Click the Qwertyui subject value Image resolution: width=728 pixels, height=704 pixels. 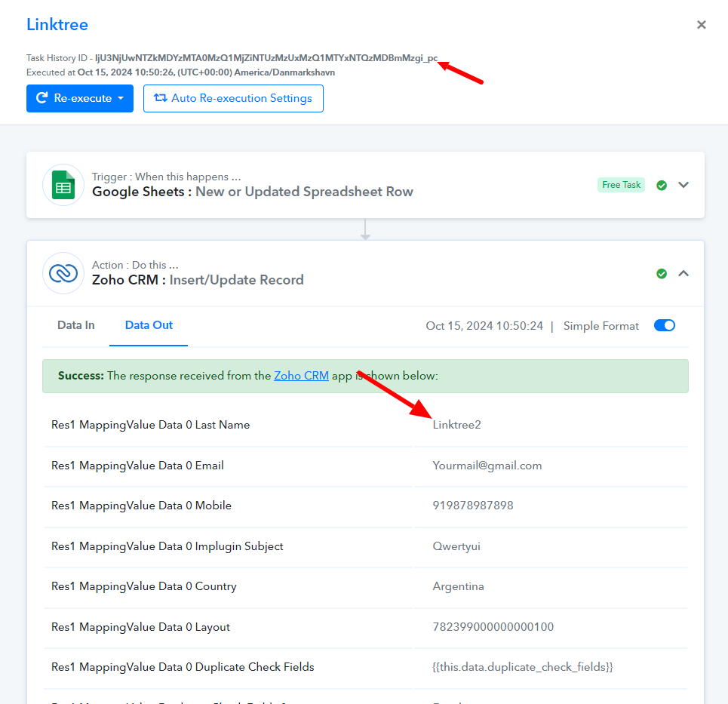tap(456, 546)
